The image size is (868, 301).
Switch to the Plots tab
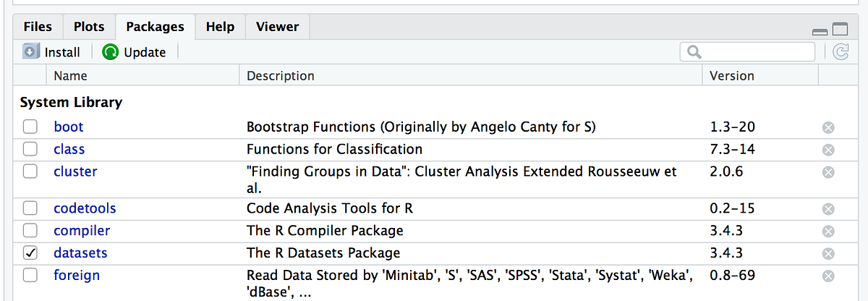point(89,27)
